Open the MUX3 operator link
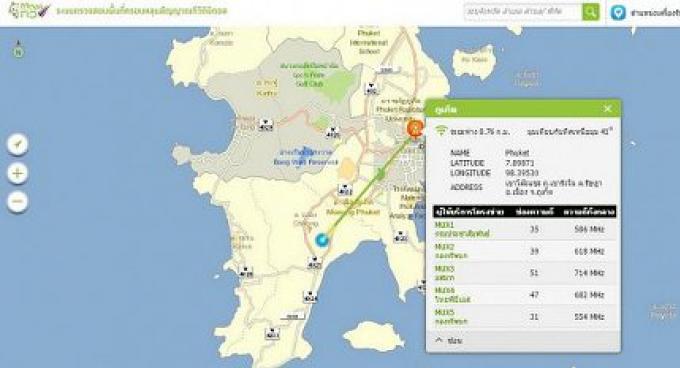The width and height of the screenshot is (680, 368). click(445, 273)
